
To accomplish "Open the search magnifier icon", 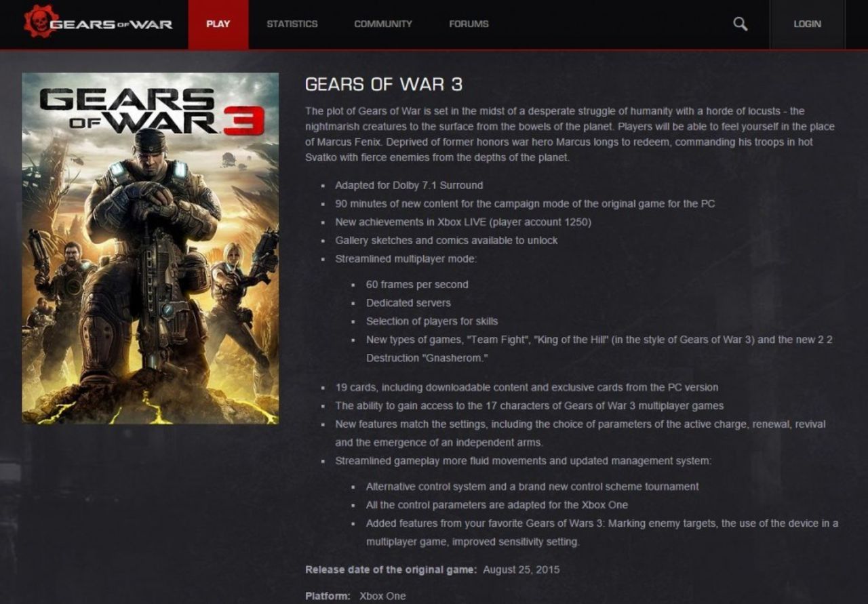I will pyautogui.click(x=738, y=23).
